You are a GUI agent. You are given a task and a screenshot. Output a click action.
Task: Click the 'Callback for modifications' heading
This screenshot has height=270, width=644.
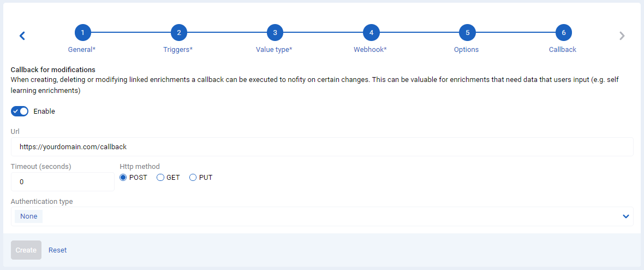[x=53, y=69]
